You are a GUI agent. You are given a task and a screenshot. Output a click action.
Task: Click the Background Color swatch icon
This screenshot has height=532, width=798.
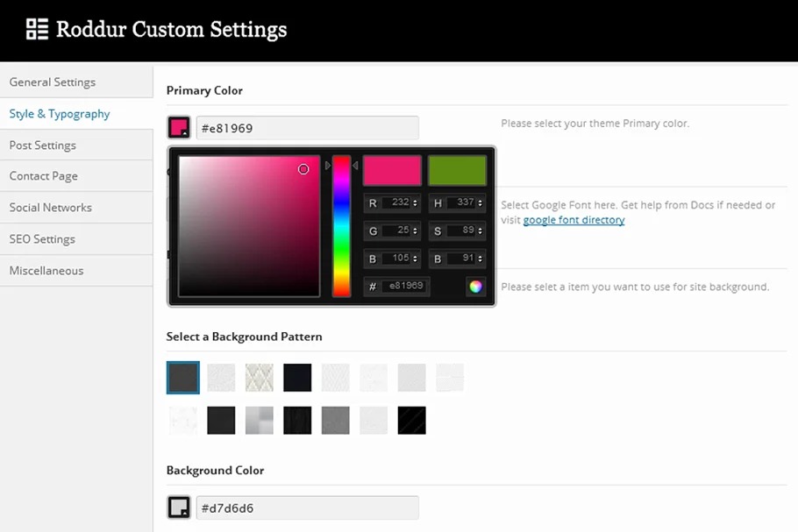click(x=179, y=507)
